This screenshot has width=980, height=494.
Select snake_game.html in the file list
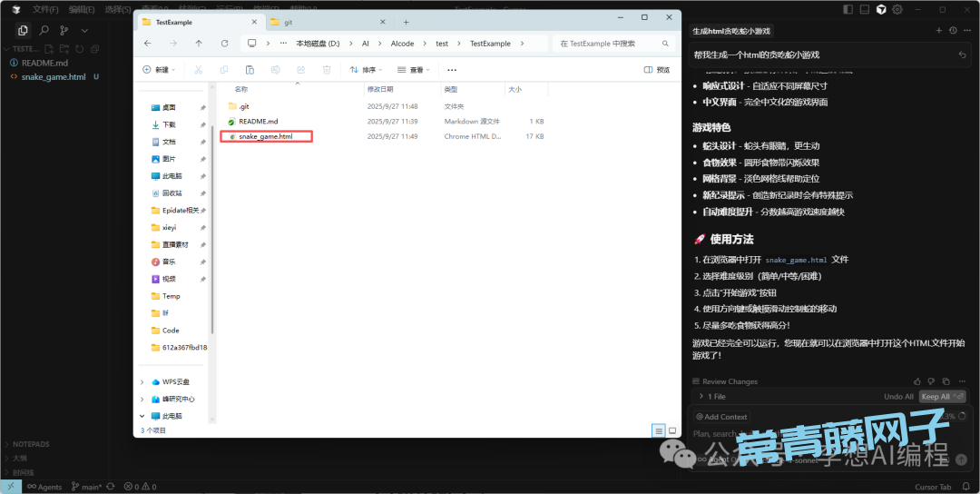[x=266, y=136]
